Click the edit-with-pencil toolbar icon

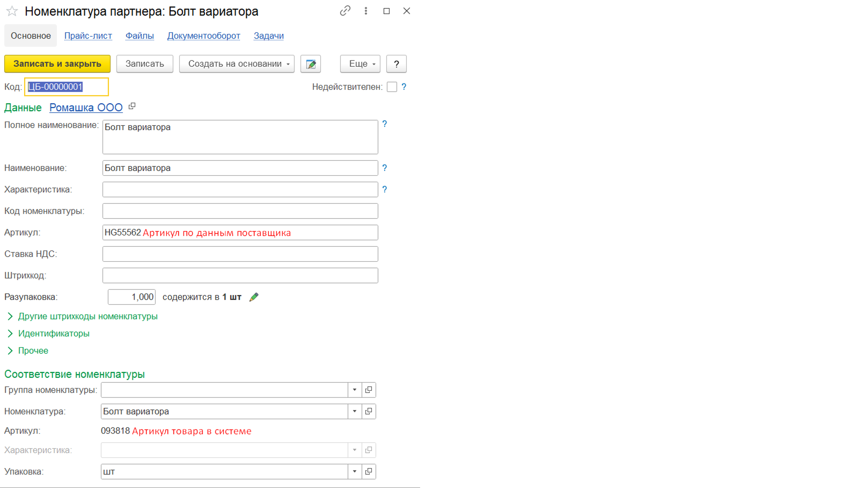pyautogui.click(x=311, y=64)
